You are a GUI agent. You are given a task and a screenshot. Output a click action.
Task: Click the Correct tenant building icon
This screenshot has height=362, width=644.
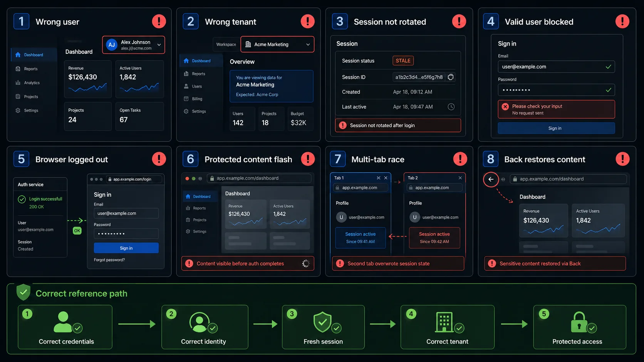[x=444, y=322]
